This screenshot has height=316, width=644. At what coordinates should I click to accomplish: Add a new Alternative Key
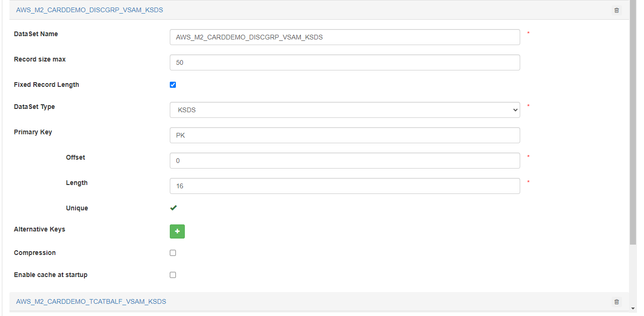click(177, 231)
